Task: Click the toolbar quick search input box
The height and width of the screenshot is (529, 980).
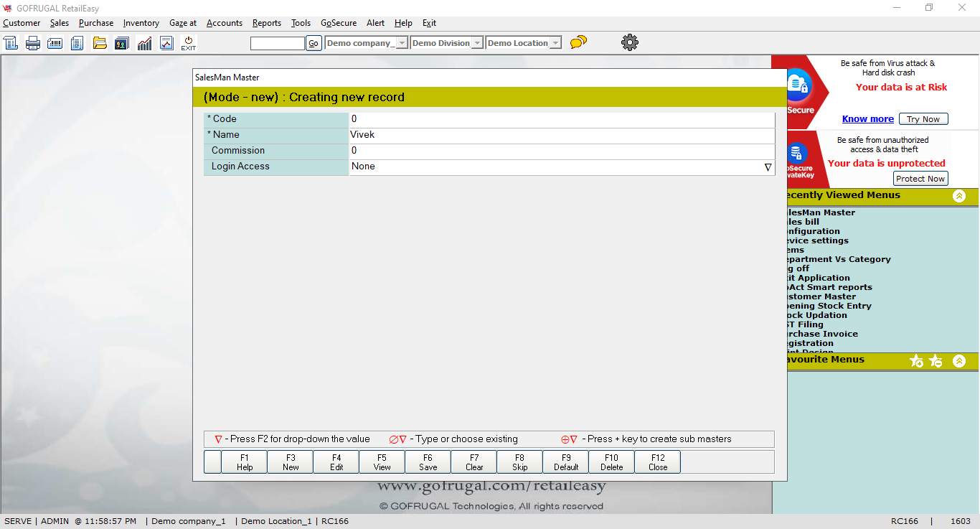Action: (278, 43)
